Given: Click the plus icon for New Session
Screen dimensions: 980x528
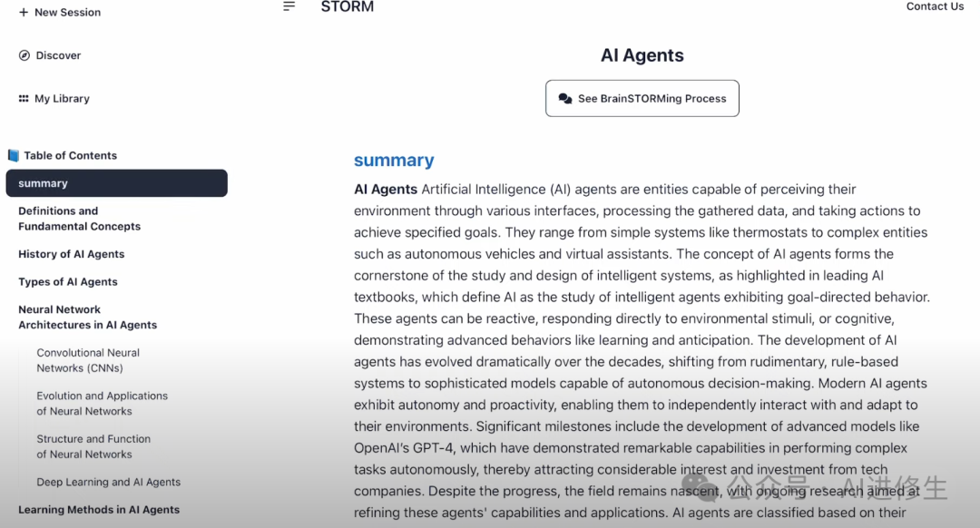Looking at the screenshot, I should pos(24,13).
